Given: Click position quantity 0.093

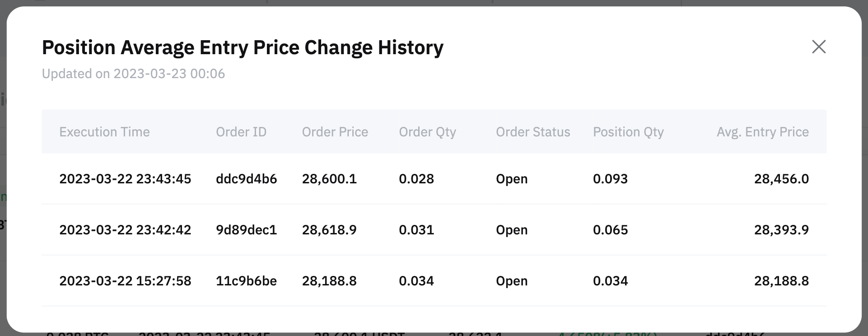Looking at the screenshot, I should pyautogui.click(x=610, y=179).
